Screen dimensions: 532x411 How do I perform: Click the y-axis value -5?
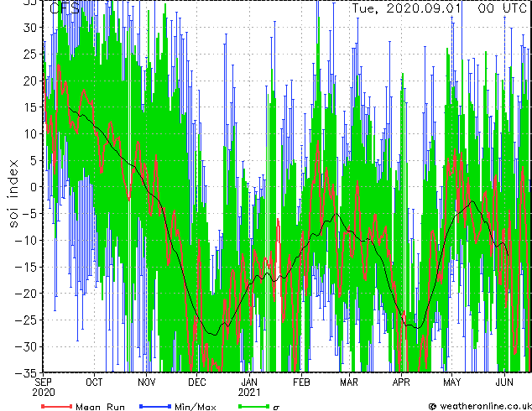tap(30, 214)
